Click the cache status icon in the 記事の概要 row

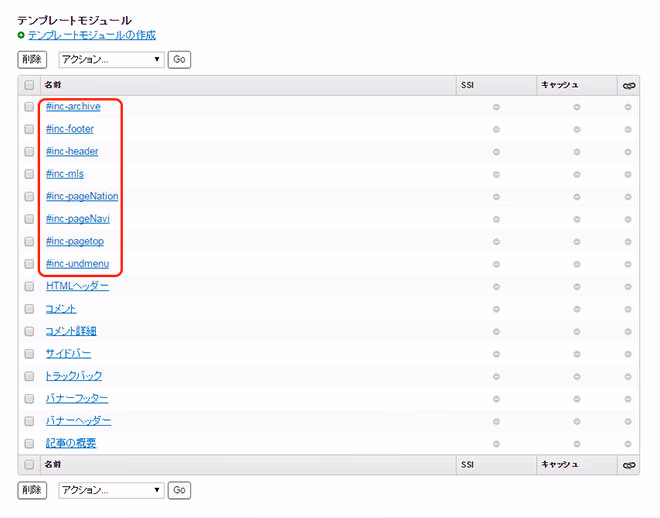(x=577, y=443)
